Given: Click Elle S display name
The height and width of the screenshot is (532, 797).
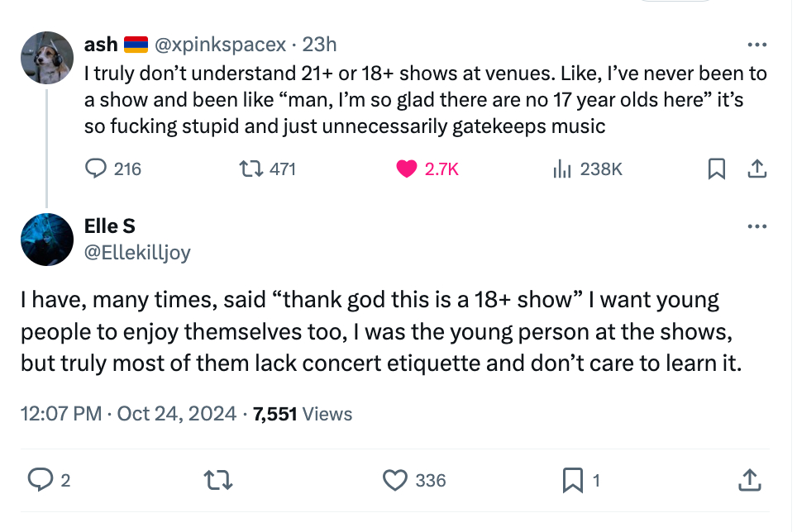Looking at the screenshot, I should coord(110,226).
